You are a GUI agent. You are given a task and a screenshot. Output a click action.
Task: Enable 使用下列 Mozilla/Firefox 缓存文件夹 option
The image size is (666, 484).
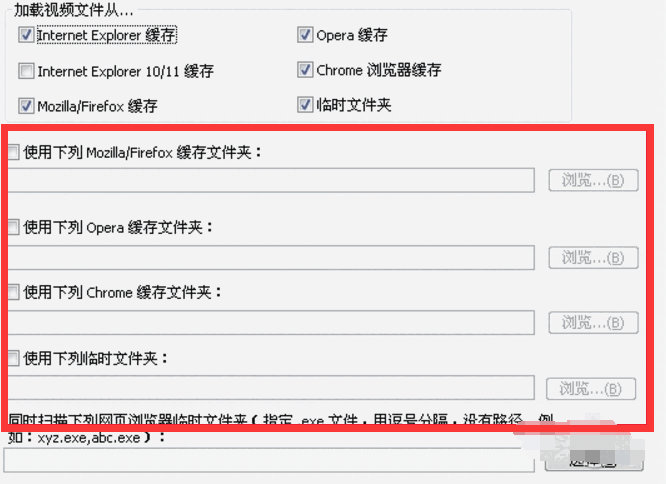pyautogui.click(x=14, y=152)
